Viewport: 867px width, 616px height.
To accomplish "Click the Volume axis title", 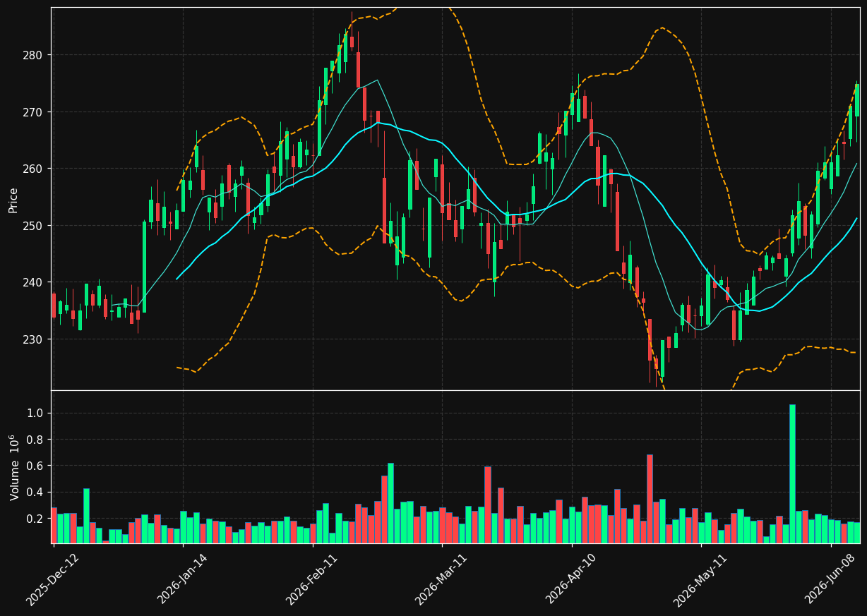I will coord(14,467).
